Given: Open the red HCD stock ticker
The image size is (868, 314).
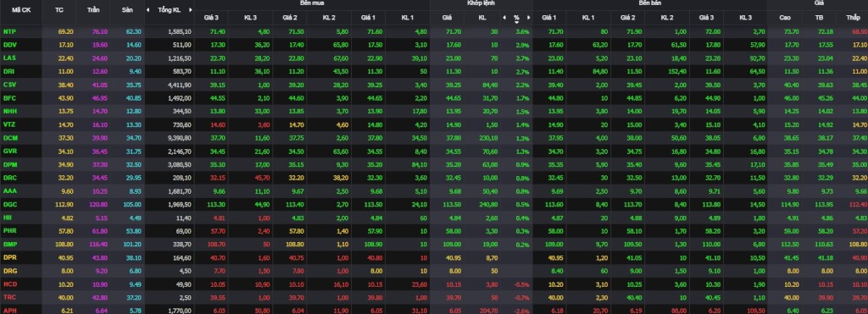Looking at the screenshot, I should click(10, 284).
